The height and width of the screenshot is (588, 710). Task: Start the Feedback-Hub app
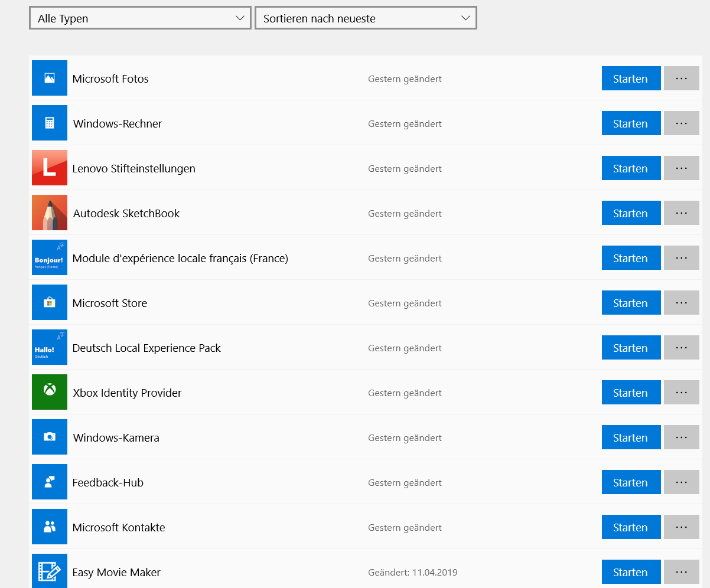click(x=631, y=482)
